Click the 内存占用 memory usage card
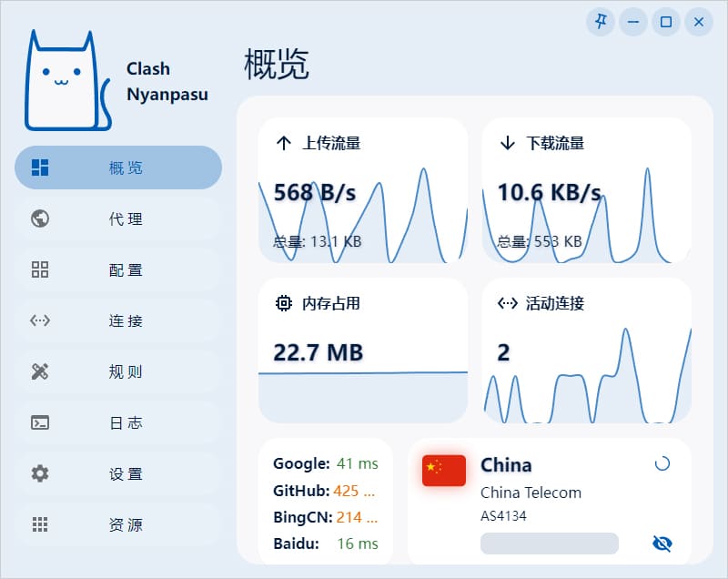The width and height of the screenshot is (728, 579). coord(362,350)
